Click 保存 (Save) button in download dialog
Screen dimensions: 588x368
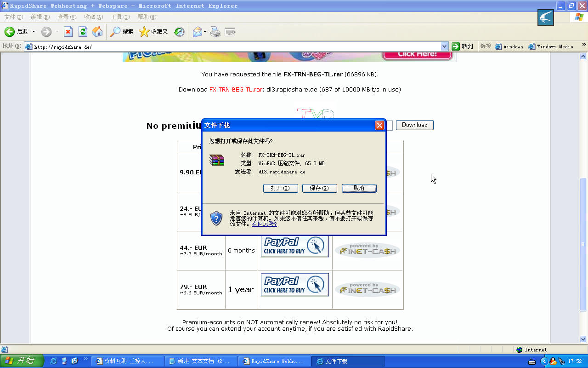(319, 188)
